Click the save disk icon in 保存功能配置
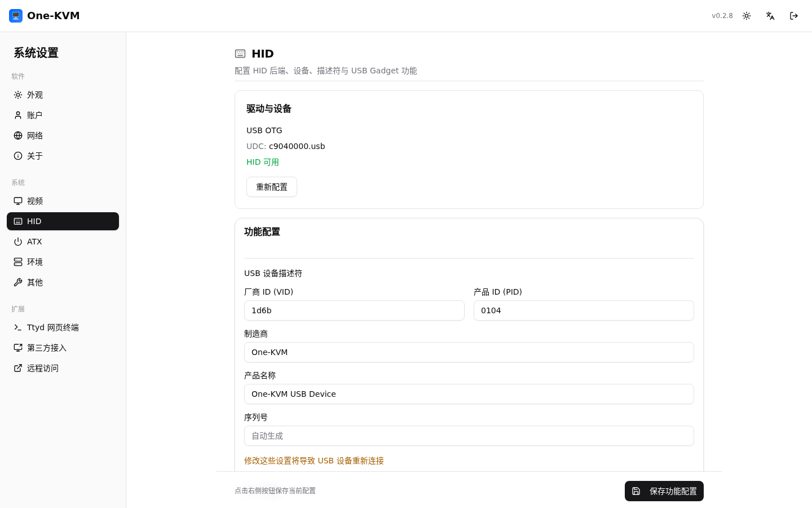812x508 pixels. point(636,491)
